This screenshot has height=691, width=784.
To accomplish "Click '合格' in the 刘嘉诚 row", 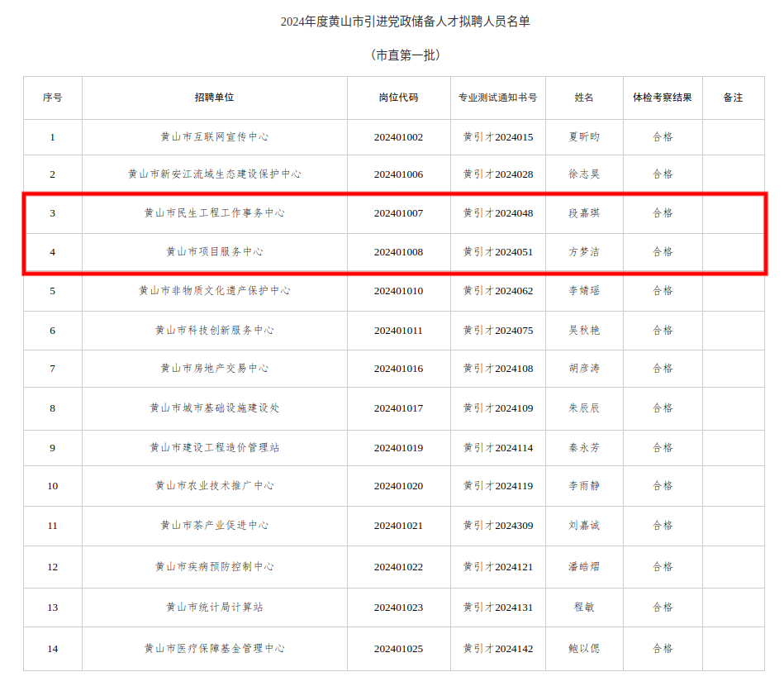I will point(663,526).
